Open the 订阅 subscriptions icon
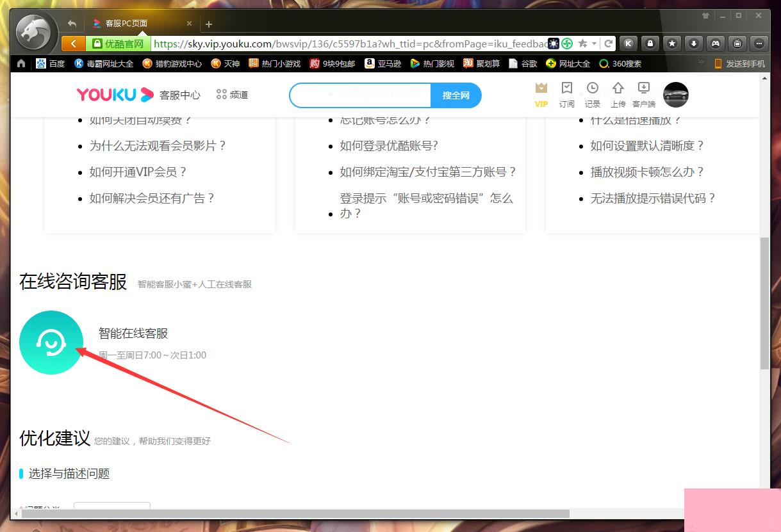The height and width of the screenshot is (532, 781). (x=567, y=94)
